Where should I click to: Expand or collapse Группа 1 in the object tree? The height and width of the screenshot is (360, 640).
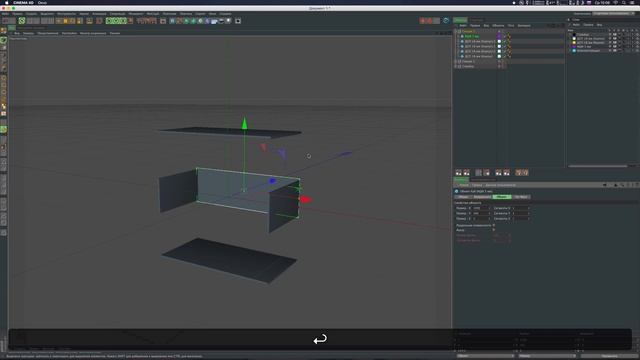[x=456, y=31]
